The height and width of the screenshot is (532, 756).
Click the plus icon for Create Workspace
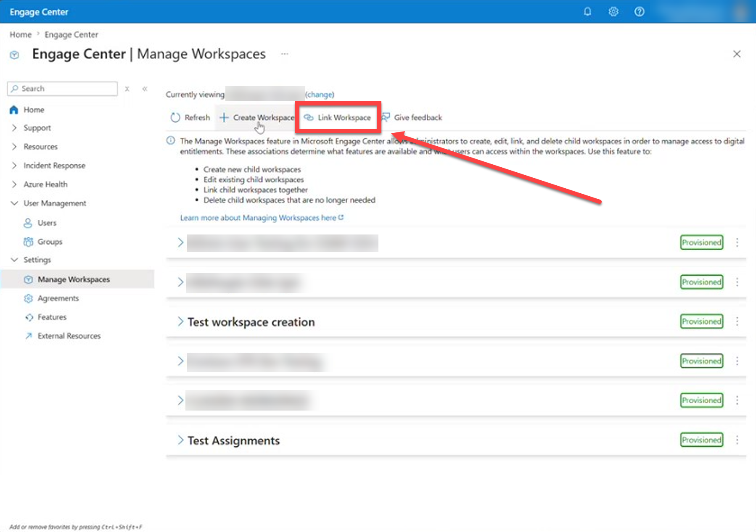(x=224, y=118)
